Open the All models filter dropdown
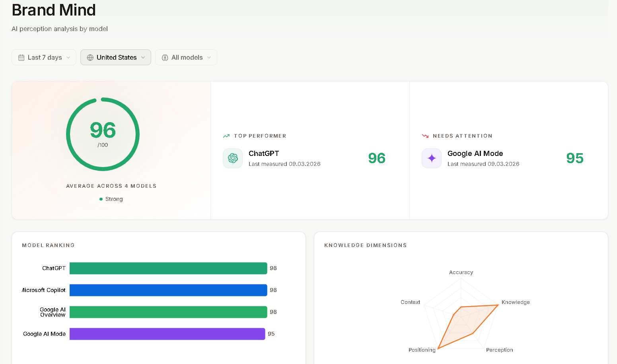The width and height of the screenshot is (617, 364). pyautogui.click(x=186, y=57)
